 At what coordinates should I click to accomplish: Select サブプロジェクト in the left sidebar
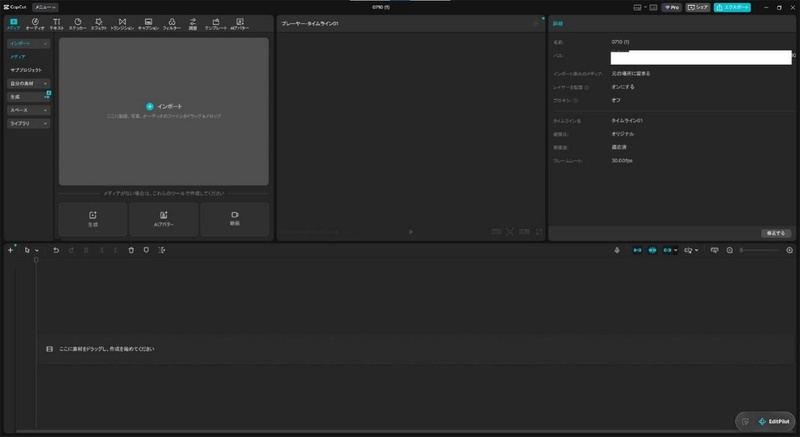(26, 70)
